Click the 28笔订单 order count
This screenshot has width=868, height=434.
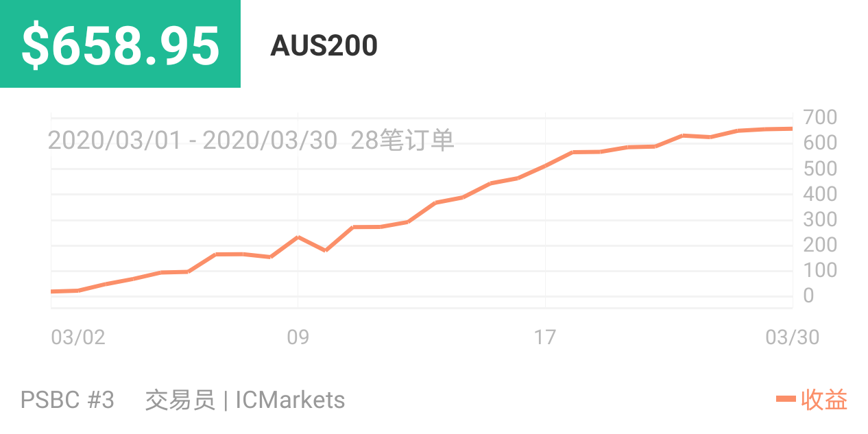coord(402,141)
